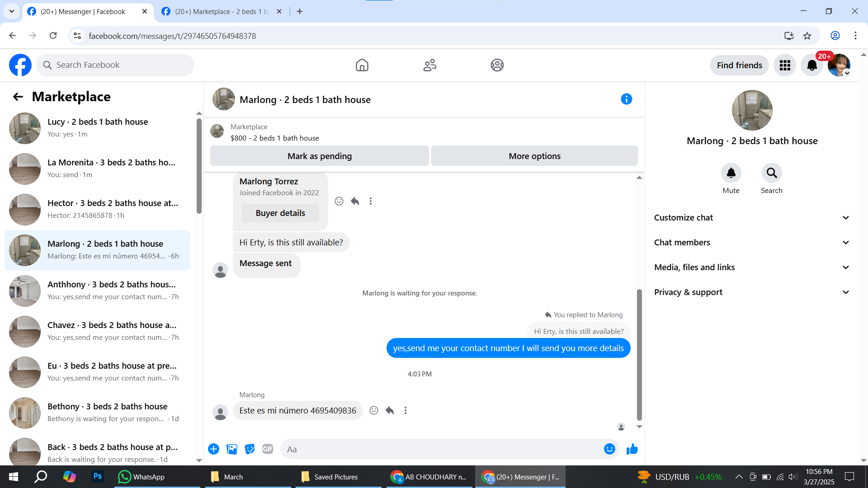Screen dimensions: 868x488
Task: Click Mark as pending button
Action: [320, 156]
